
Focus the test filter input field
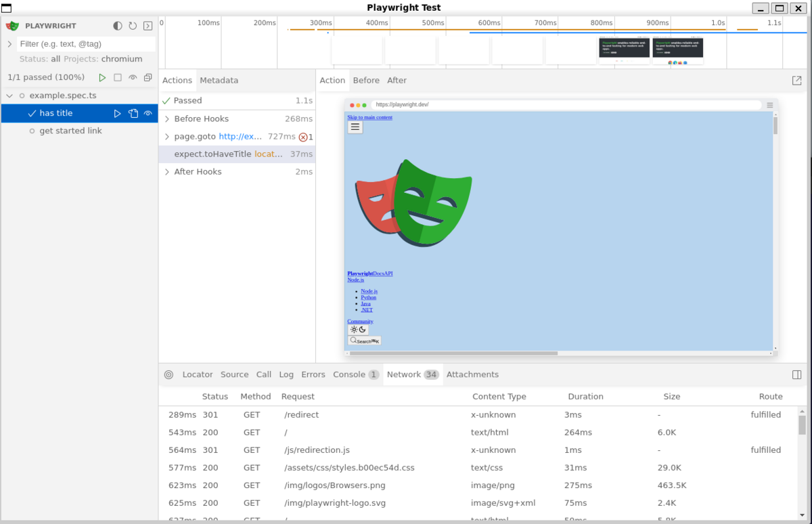point(86,44)
